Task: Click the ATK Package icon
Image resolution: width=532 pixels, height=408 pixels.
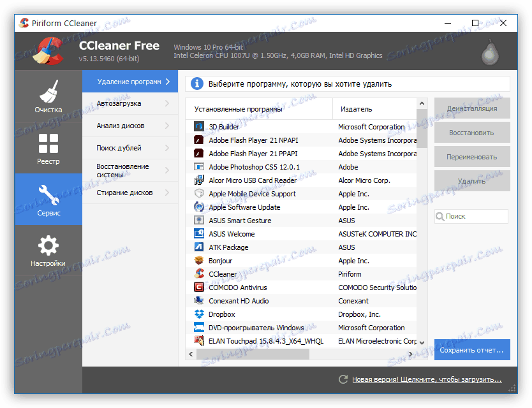Action: coord(199,247)
